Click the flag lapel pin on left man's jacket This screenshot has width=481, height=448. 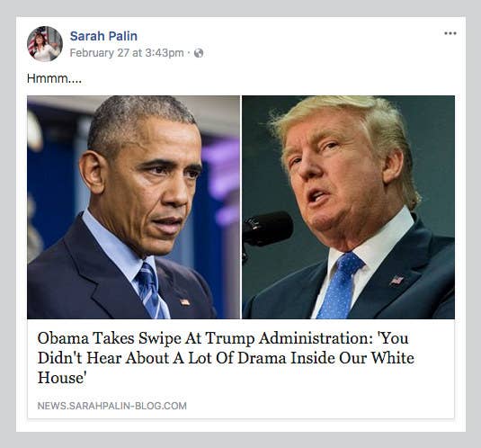(184, 302)
